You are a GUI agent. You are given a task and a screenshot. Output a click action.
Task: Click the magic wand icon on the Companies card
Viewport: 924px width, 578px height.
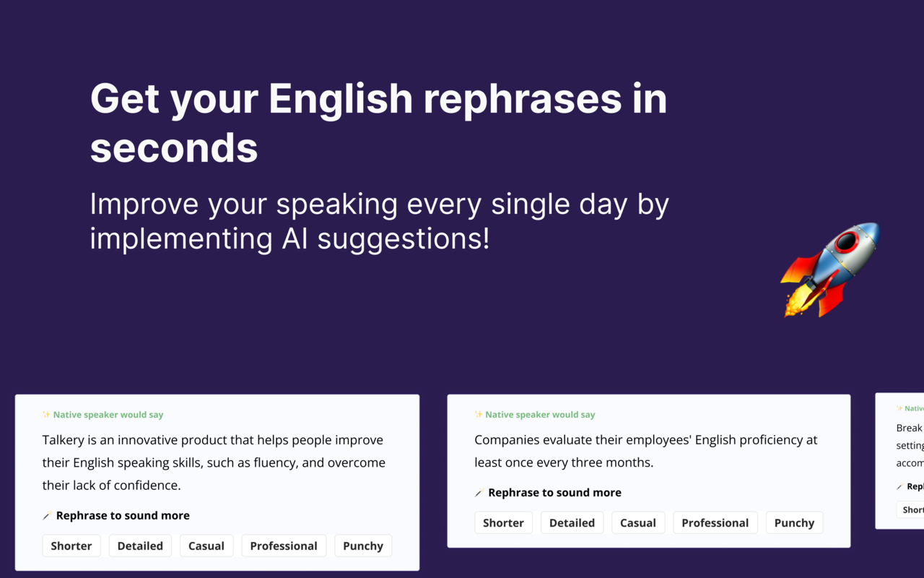pos(479,492)
